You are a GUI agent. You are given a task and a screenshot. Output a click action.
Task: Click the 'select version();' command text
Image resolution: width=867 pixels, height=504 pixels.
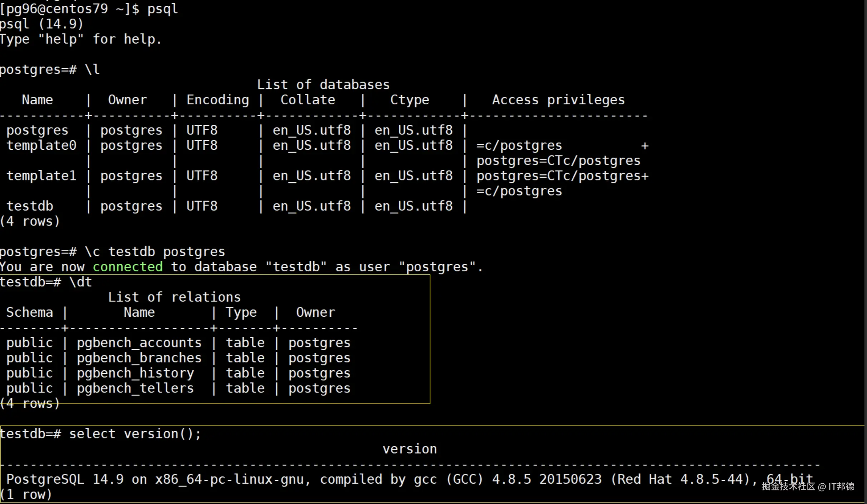coord(135,434)
